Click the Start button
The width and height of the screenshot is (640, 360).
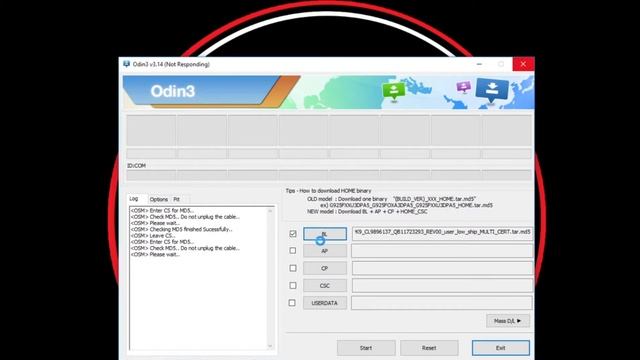366,348
